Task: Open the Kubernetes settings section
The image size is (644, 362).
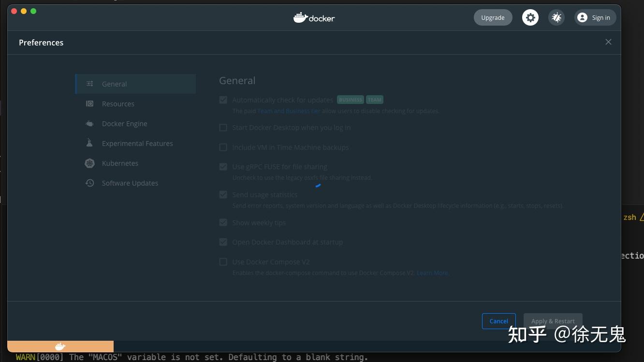Action: coord(135,163)
